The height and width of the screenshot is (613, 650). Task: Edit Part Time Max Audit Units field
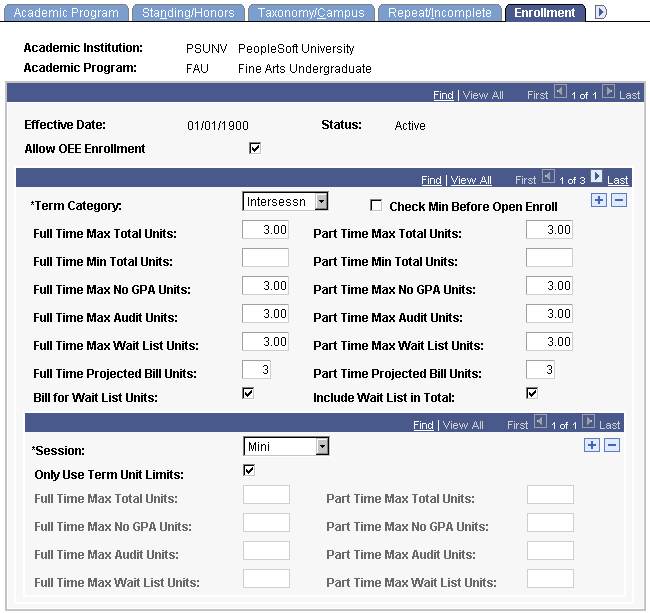pos(549,313)
